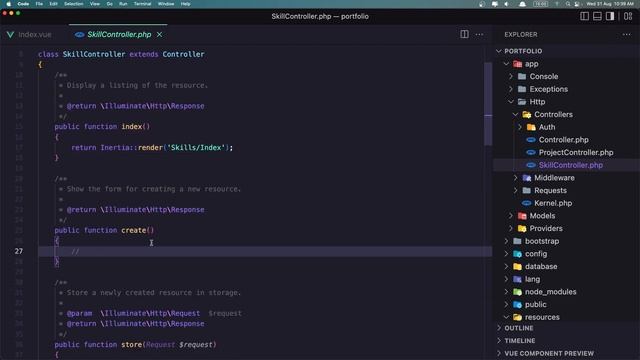Screen dimensions: 640x360
Task: Click the public folder icon
Action: click(x=518, y=304)
